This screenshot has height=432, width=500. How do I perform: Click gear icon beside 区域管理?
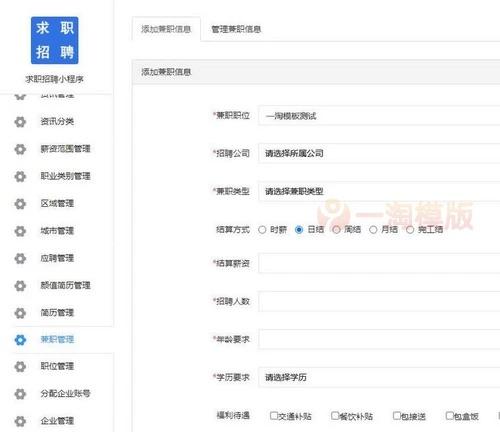coord(20,204)
